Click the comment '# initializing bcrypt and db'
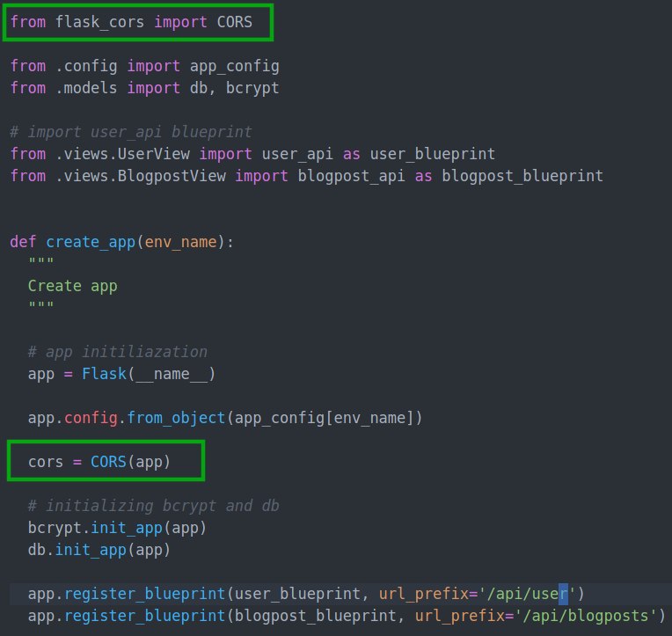 click(x=153, y=506)
